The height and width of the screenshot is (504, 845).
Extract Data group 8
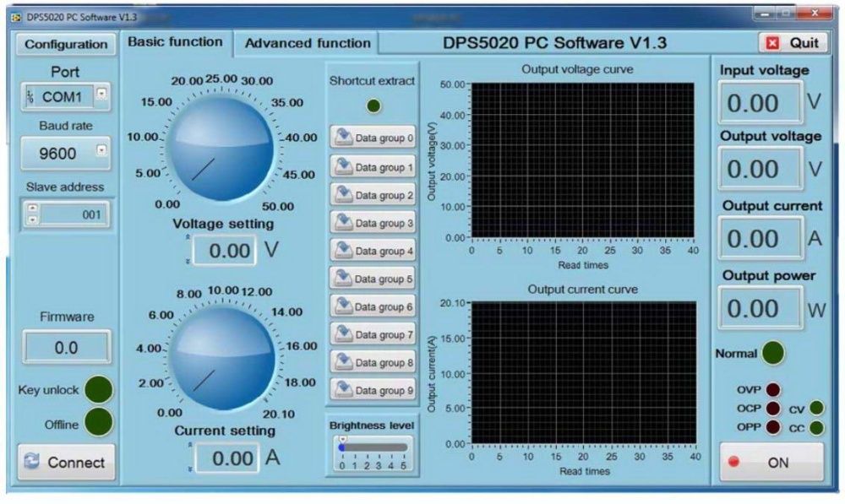(373, 362)
